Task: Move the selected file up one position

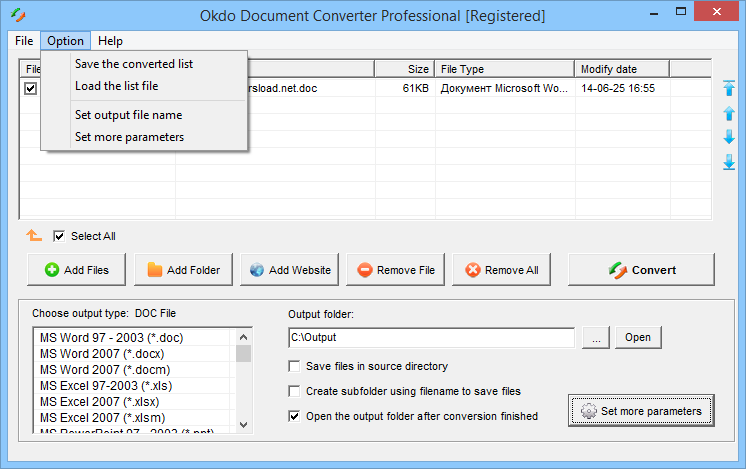Action: 729,113
